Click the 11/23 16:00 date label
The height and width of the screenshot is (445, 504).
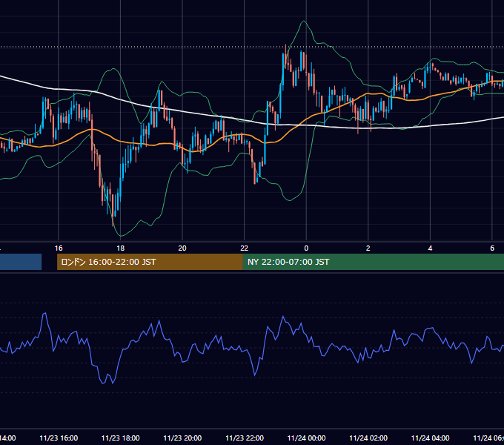click(59, 438)
